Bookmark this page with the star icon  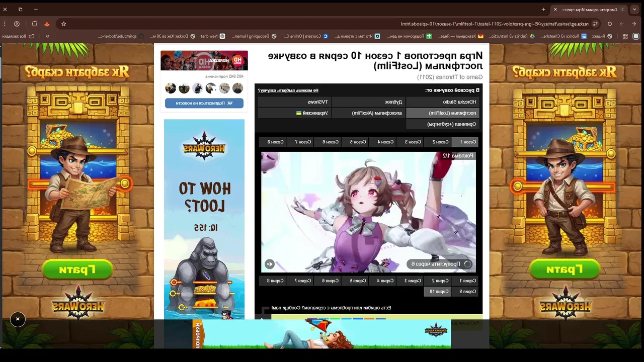click(63, 24)
